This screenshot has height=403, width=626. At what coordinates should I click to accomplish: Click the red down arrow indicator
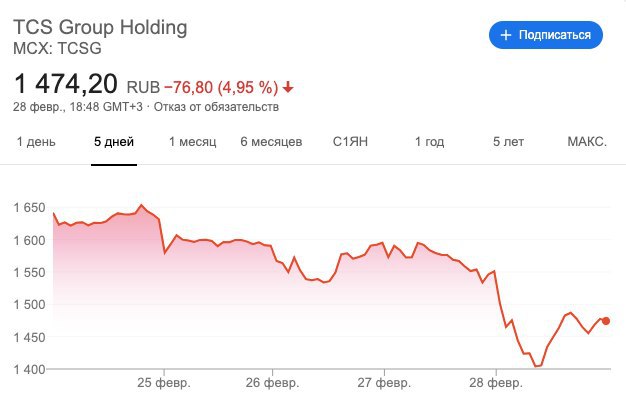point(288,85)
